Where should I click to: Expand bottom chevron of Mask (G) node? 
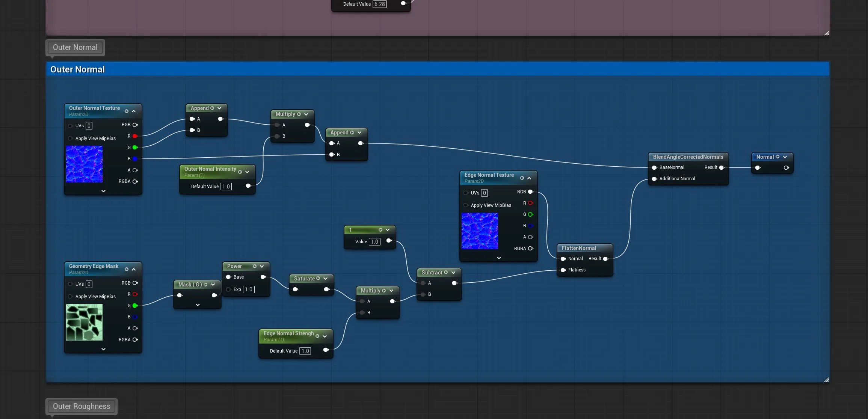click(x=198, y=305)
